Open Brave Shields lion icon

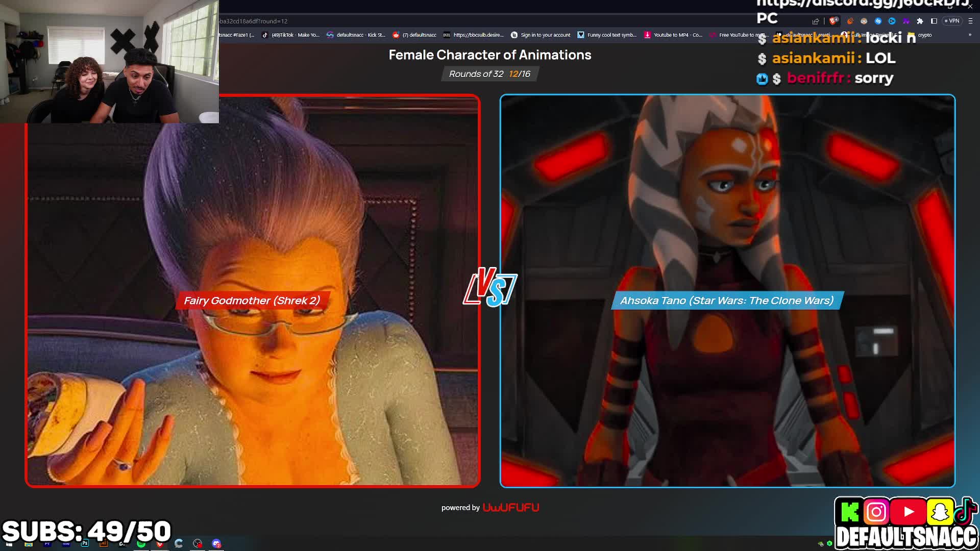(834, 21)
